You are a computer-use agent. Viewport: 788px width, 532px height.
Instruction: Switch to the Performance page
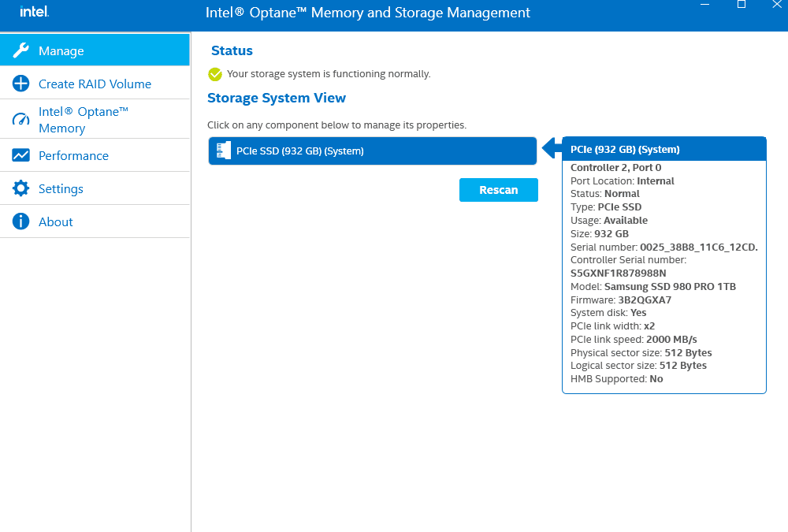tap(95, 155)
